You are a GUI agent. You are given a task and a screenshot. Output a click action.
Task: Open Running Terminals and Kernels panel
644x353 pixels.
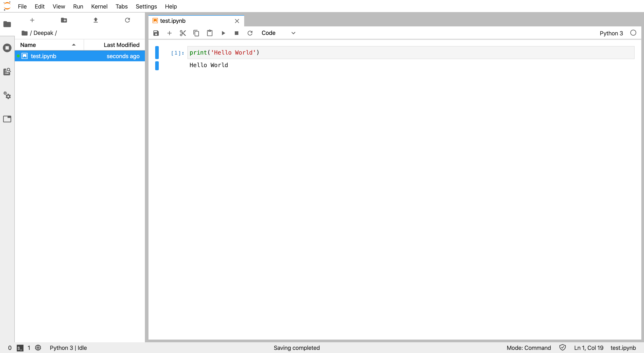7,47
